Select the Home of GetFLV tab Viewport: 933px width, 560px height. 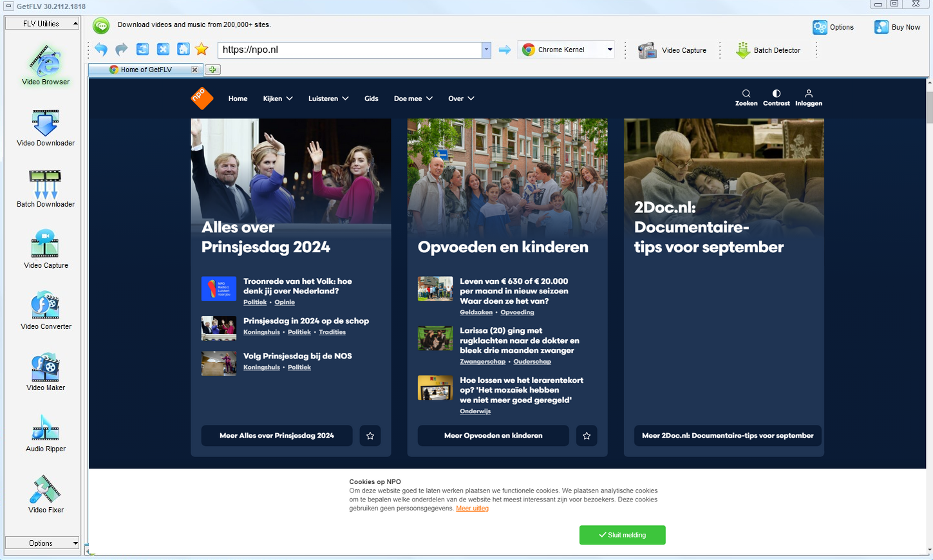point(146,70)
